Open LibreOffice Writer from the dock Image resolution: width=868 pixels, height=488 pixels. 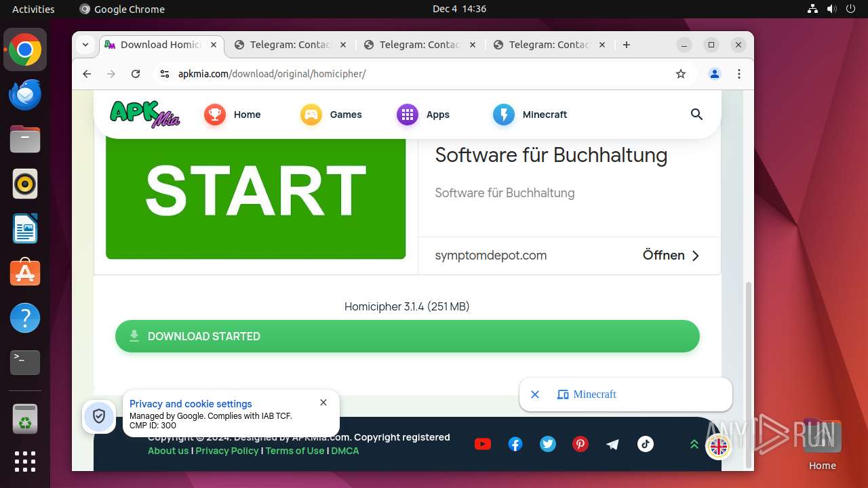tap(25, 228)
